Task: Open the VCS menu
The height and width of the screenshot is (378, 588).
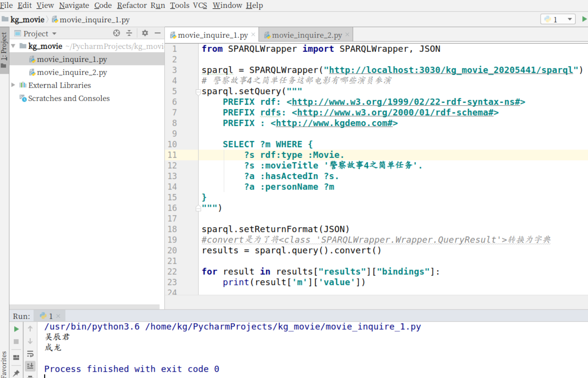Action: (200, 5)
